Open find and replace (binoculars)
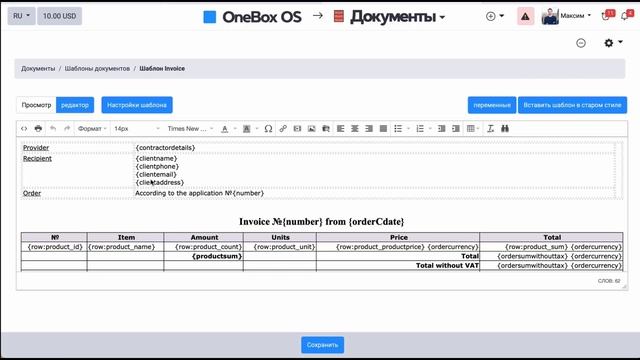640x360 pixels. pyautogui.click(x=505, y=129)
